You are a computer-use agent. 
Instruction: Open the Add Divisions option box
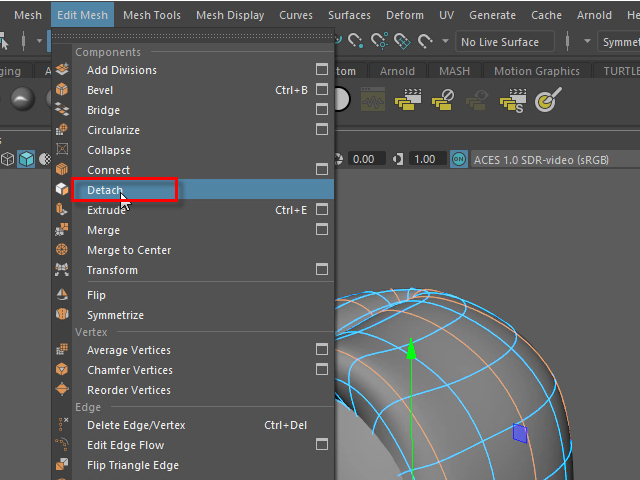pyautogui.click(x=322, y=70)
